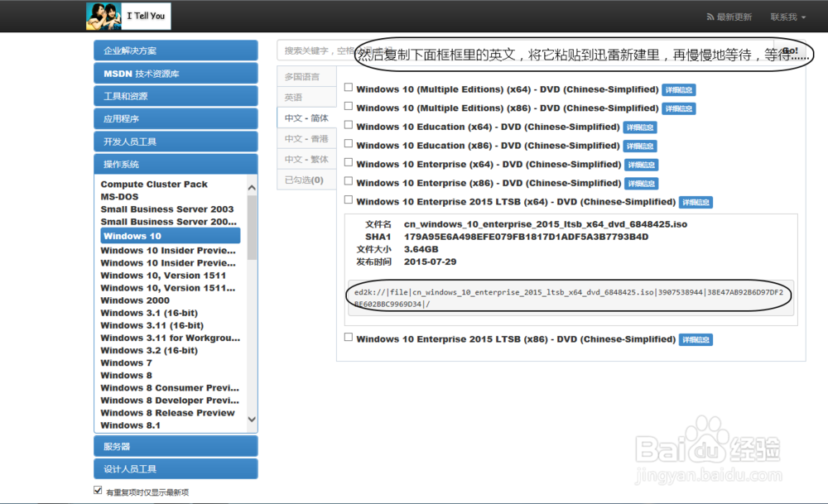The height and width of the screenshot is (504, 828).
Task: Click the 3.64GB file size value
Action: tap(421, 249)
